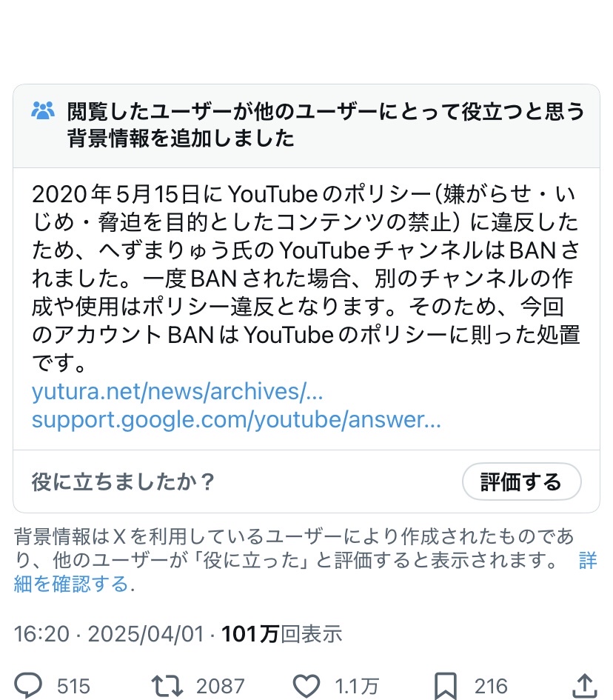
Task: Open the share upload icon
Action: (x=584, y=685)
